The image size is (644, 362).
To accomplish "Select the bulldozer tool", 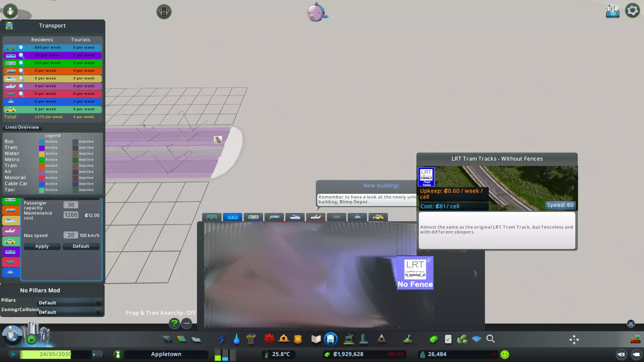I will pyautogui.click(x=635, y=339).
